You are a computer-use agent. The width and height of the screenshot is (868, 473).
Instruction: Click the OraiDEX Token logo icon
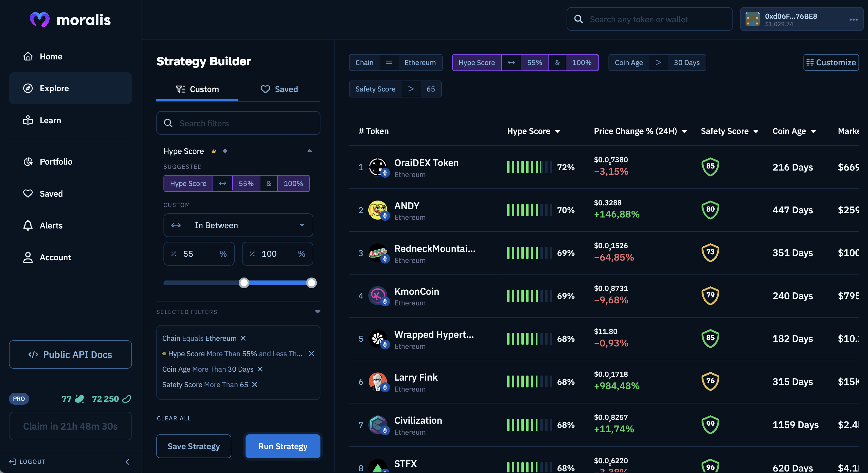click(x=378, y=167)
